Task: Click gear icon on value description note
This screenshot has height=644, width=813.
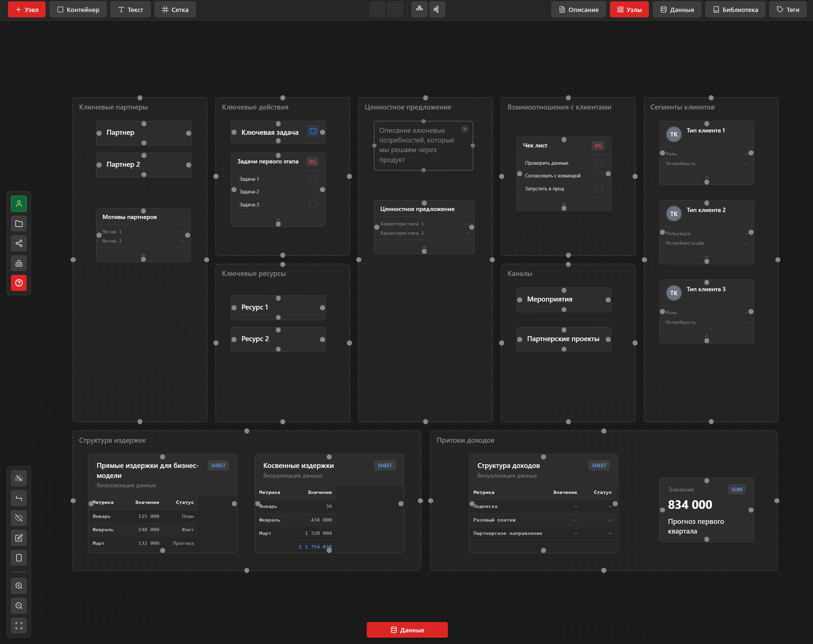Action: pyautogui.click(x=465, y=129)
